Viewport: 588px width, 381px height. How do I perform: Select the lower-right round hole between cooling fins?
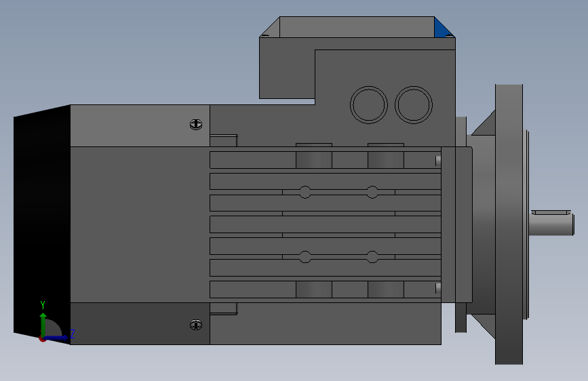[372, 257]
